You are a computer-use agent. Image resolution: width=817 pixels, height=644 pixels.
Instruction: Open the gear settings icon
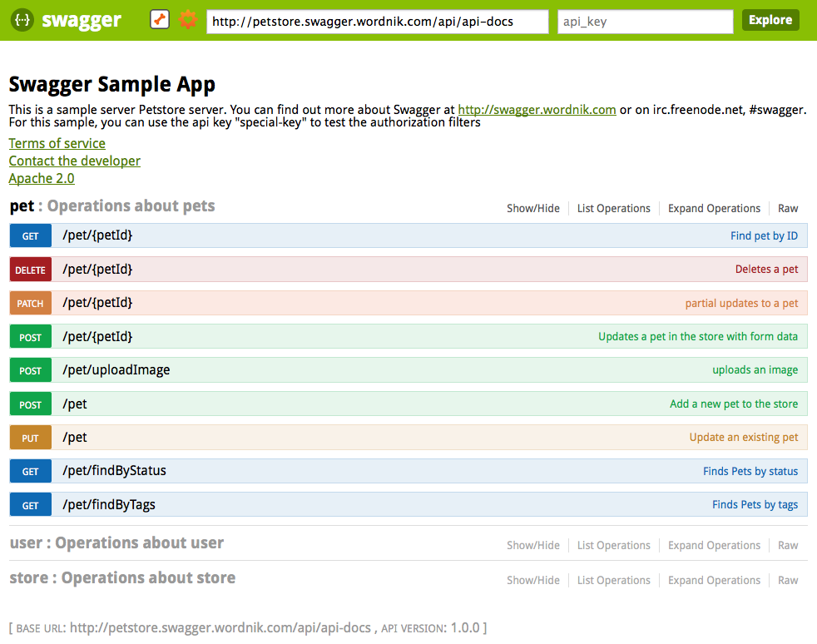pyautogui.click(x=188, y=20)
